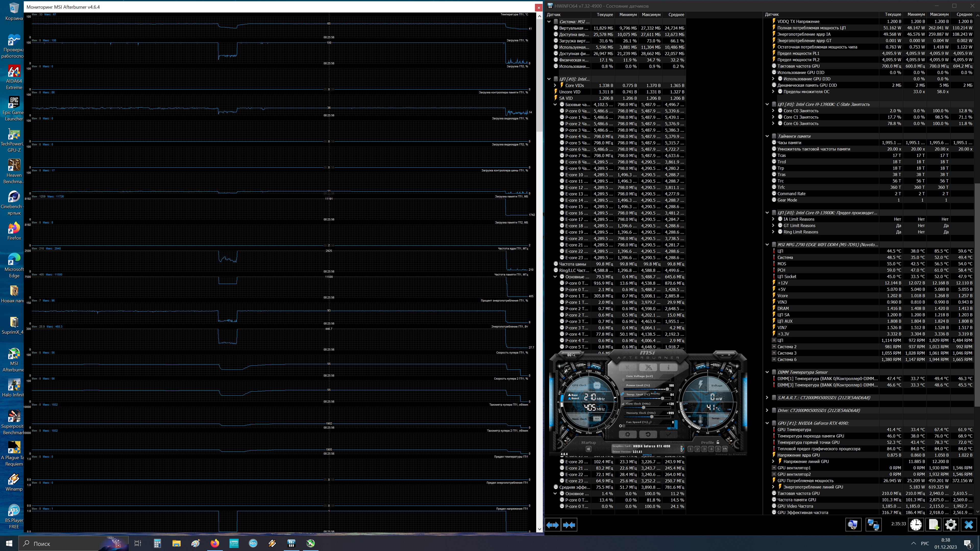980x551 pixels.
Task: Save profile with floppy disk icon
Action: click(x=725, y=449)
